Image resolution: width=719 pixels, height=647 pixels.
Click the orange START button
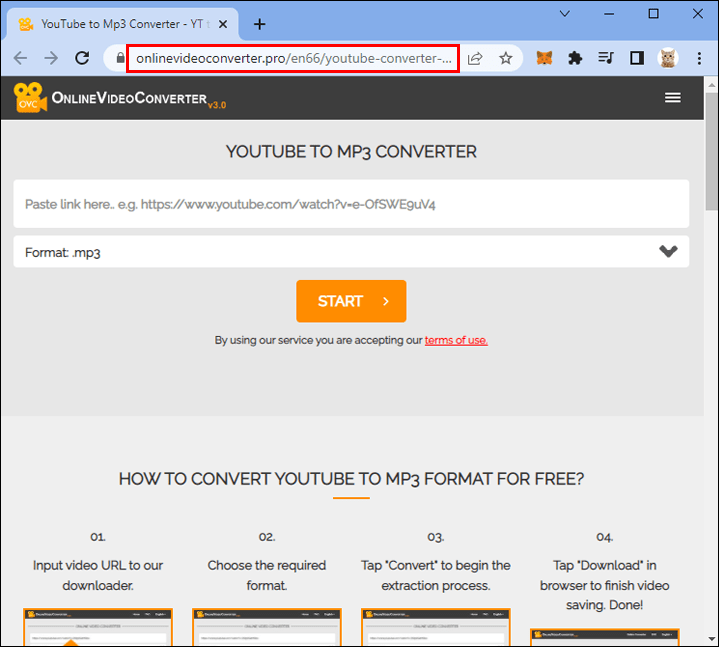tap(351, 301)
